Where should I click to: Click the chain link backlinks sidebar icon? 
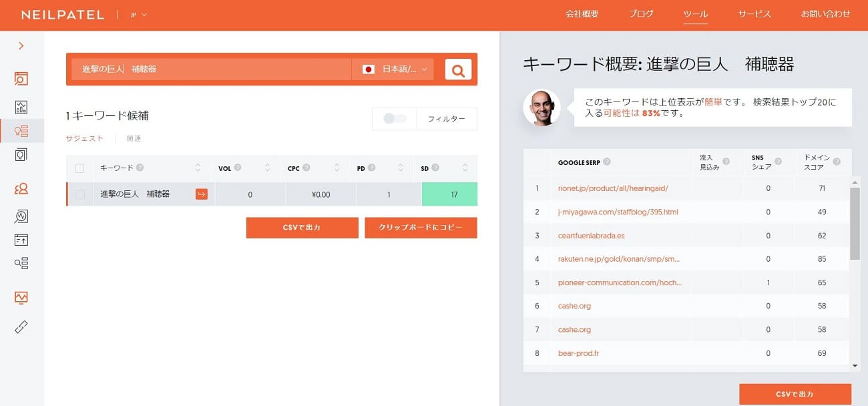pos(21,327)
